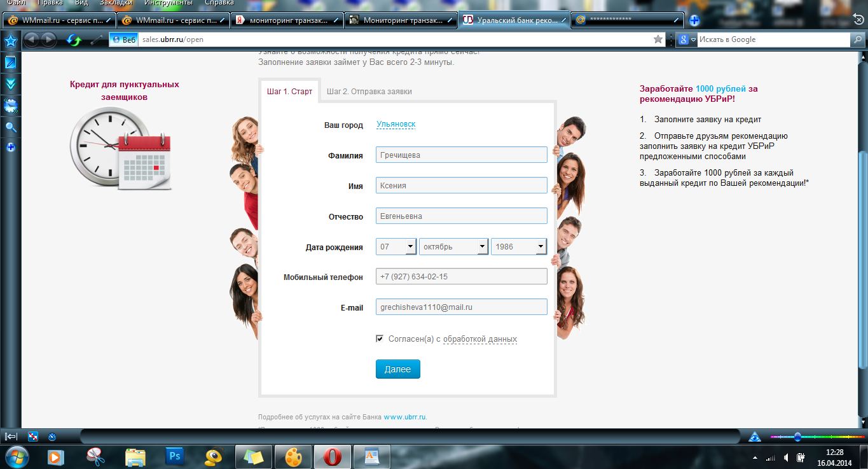868x469 pixels.
Task: Open the Snipping Tool from taskbar
Action: [x=95, y=457]
